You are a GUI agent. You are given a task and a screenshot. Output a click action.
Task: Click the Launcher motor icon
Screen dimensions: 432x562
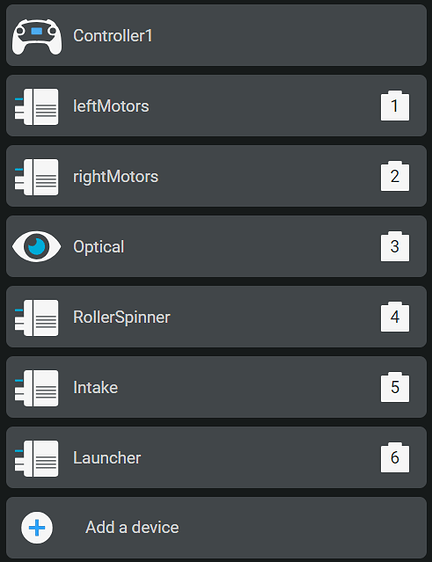[x=37, y=458]
